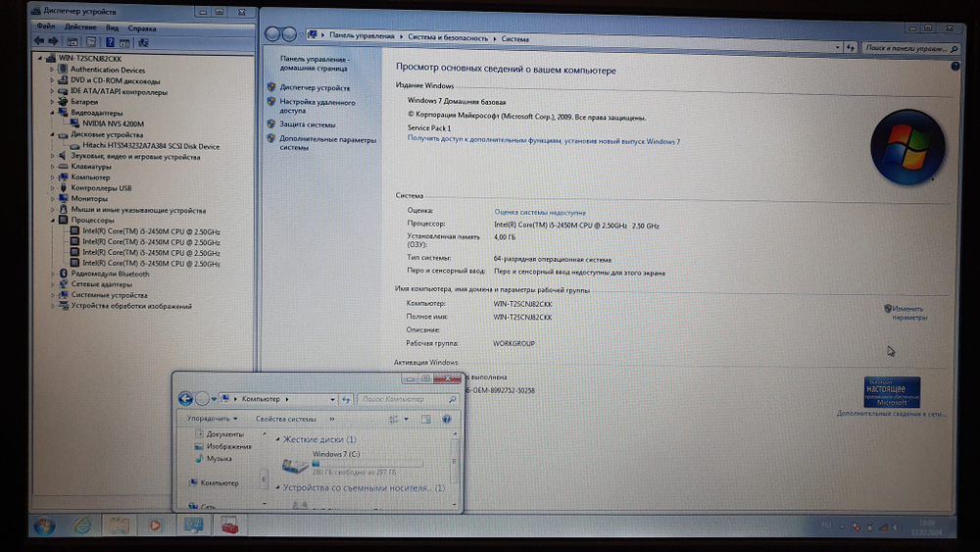This screenshot has height=552, width=980.
Task: Expand the Мониторы tree node
Action: 53,199
